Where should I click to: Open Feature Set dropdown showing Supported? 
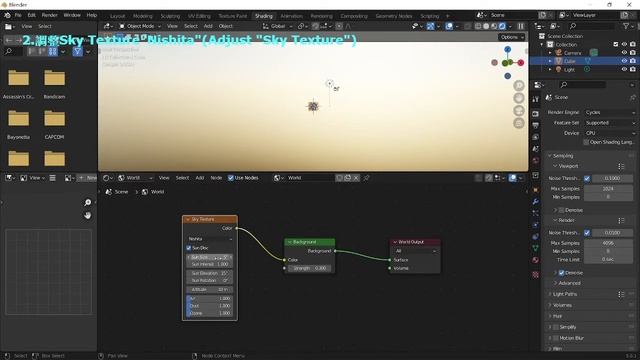[x=610, y=123]
